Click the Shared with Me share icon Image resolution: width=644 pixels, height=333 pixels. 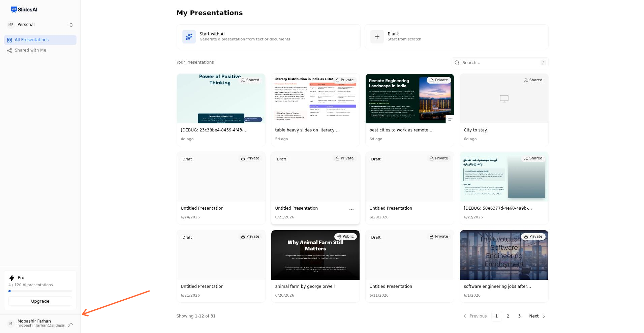coord(9,51)
